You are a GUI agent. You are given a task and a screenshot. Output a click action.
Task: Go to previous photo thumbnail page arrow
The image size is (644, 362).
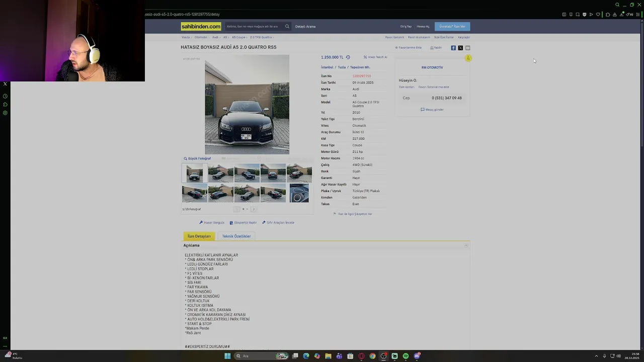point(236,209)
